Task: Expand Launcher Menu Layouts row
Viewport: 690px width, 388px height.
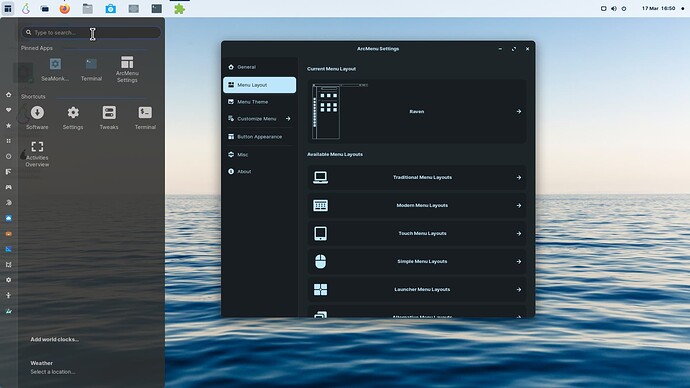Action: pyautogui.click(x=417, y=289)
